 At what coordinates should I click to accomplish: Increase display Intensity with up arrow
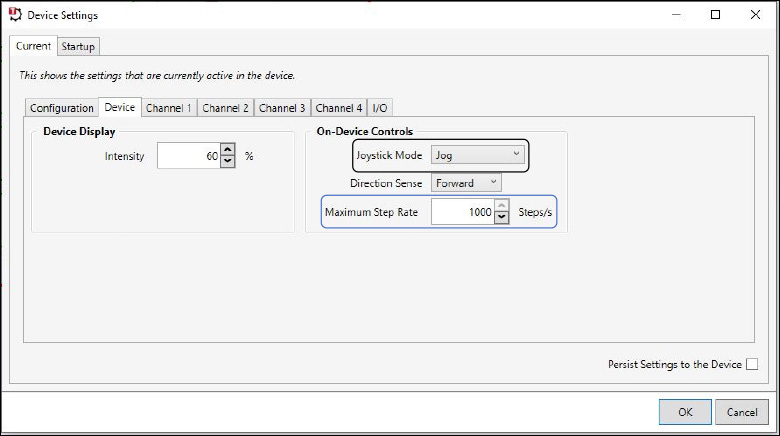tap(228, 149)
